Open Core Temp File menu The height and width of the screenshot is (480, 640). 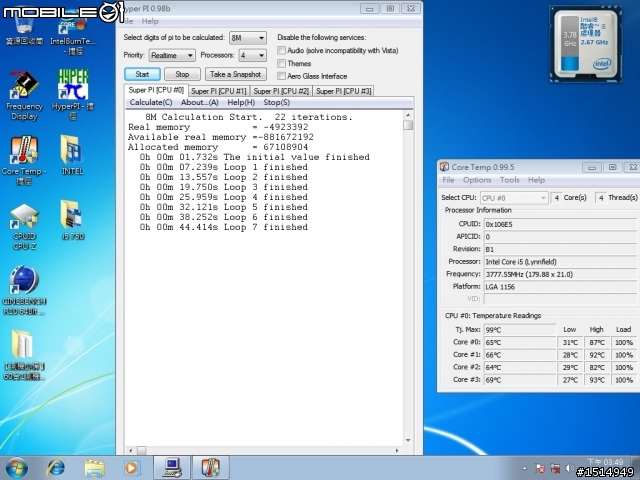click(448, 180)
